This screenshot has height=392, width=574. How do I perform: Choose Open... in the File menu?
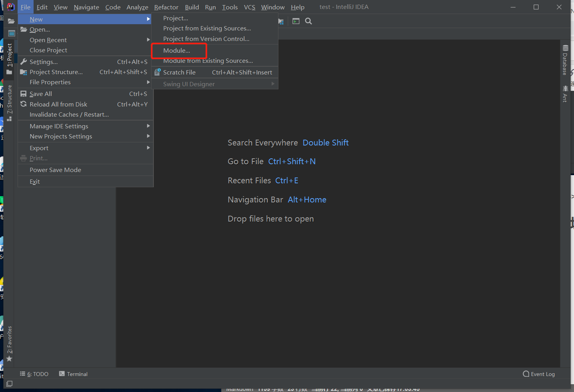click(86, 30)
